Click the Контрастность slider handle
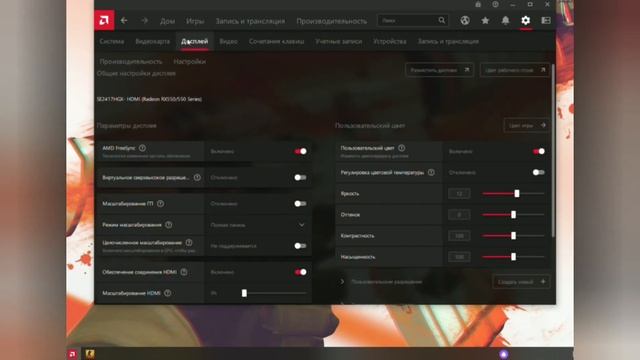Screen dimensions: 640x360 513,236
